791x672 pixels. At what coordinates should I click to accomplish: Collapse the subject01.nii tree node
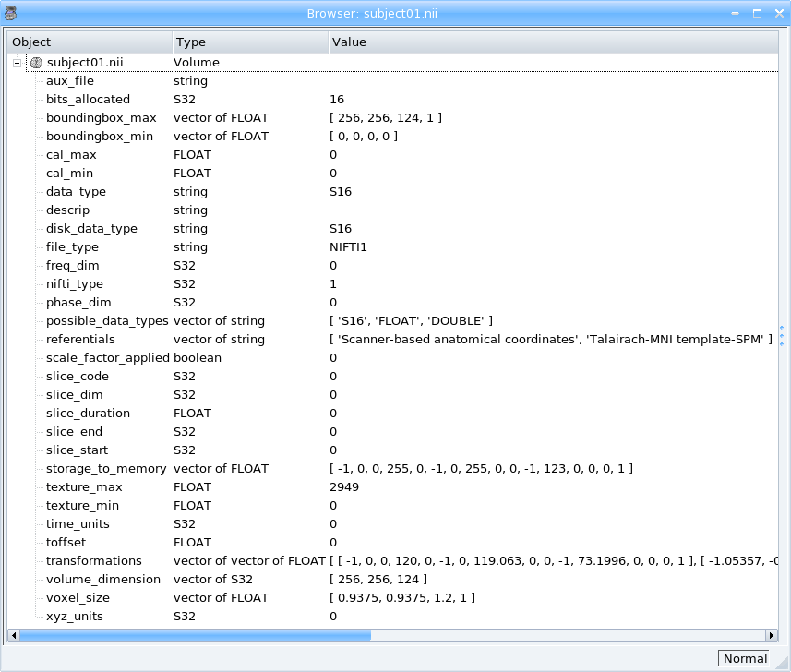[x=16, y=62]
